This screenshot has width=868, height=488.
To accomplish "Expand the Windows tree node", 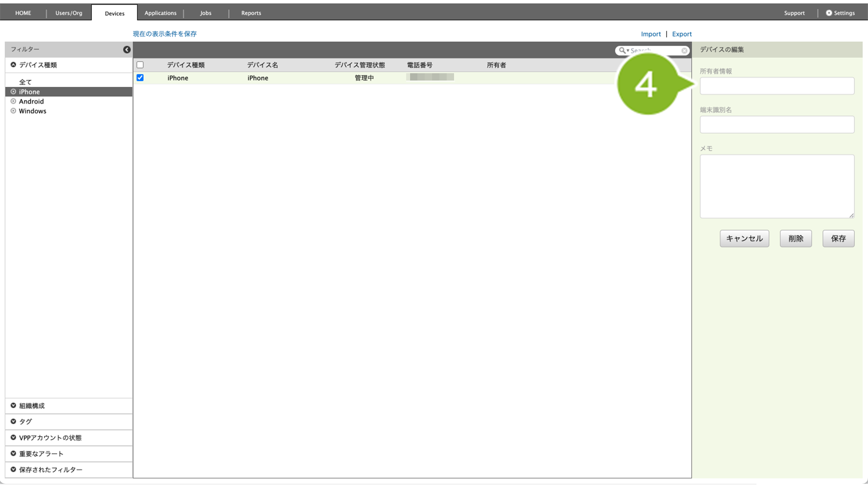I will (14, 111).
